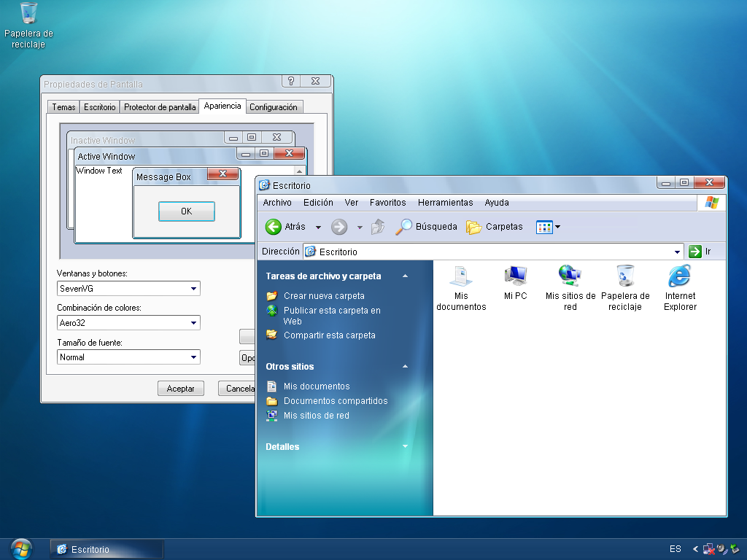Toggle the Carpetas folder pane
747x560 pixels.
tap(495, 227)
